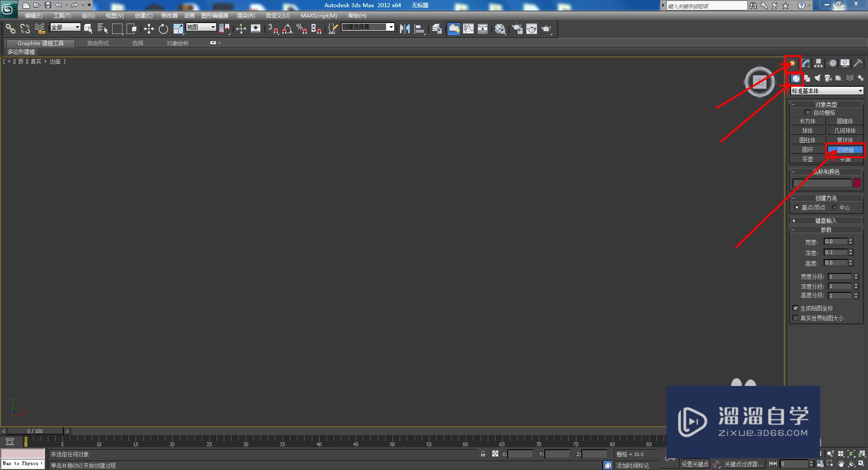Open 全部 selection filter dropdown
Screen dimensions: 868x470
[x=65, y=27]
